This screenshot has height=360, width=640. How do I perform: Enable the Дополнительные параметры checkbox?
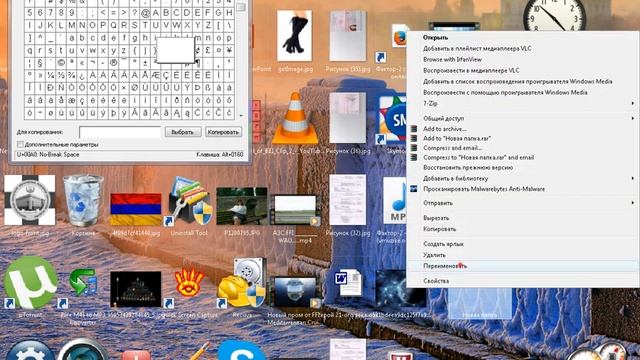click(20, 144)
